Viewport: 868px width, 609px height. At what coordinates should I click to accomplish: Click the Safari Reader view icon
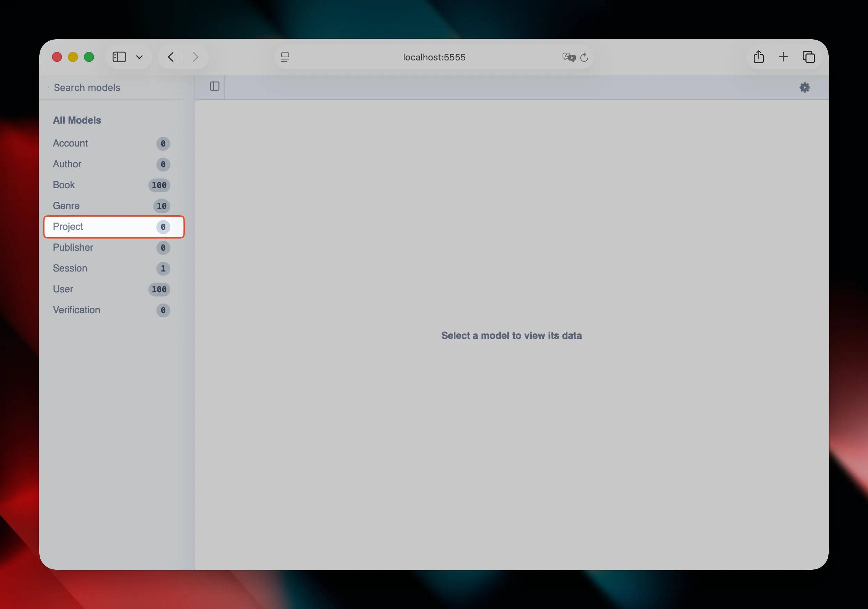click(x=285, y=57)
